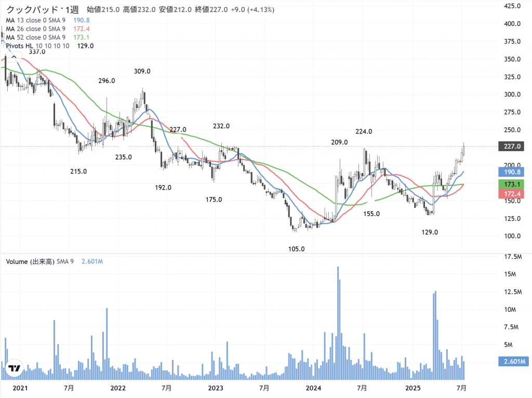Image resolution: width=532 pixels, height=398 pixels.
Task: Click the 安値212.0 low price readout
Action: tap(175, 9)
